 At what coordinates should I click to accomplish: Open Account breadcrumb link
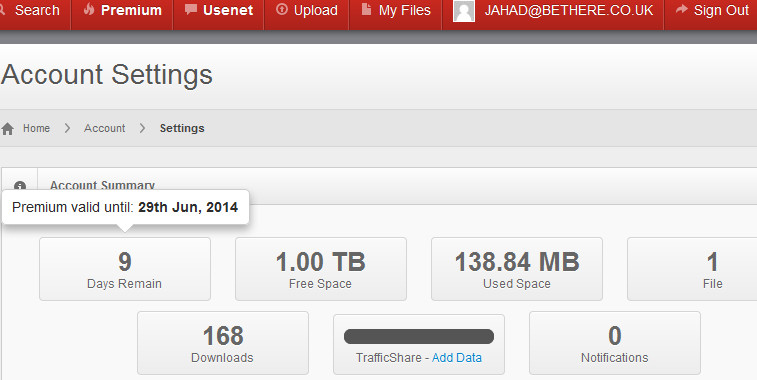104,128
